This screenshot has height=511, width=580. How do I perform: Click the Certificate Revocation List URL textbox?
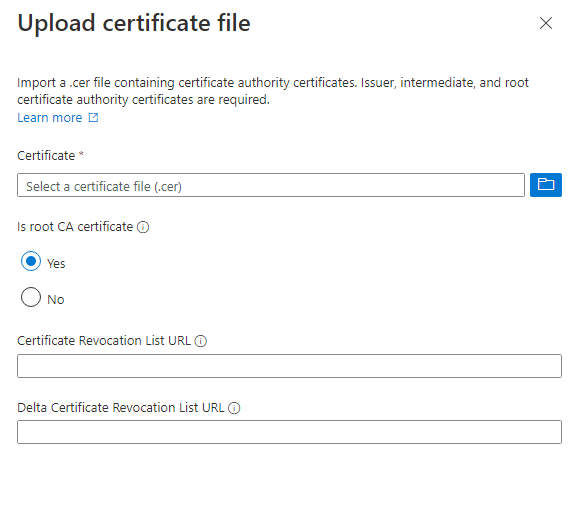289,366
